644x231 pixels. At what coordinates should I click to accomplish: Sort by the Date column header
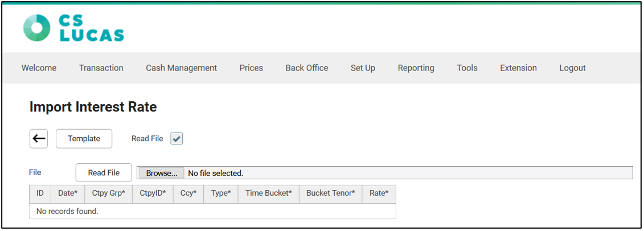(x=68, y=193)
